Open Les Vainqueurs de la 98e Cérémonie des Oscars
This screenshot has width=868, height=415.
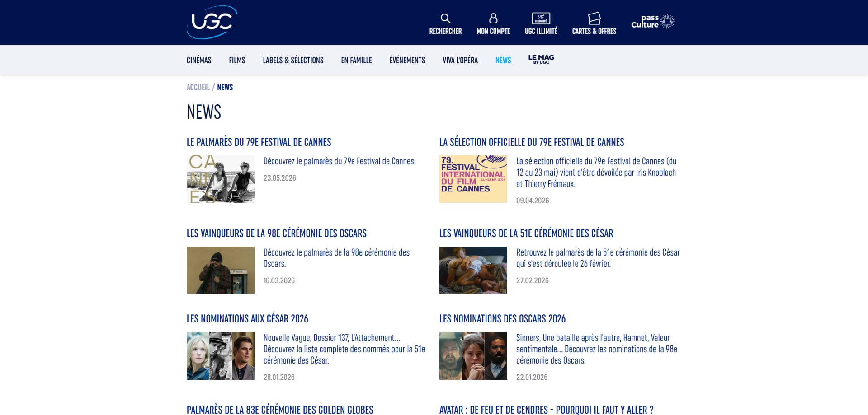pyautogui.click(x=277, y=233)
